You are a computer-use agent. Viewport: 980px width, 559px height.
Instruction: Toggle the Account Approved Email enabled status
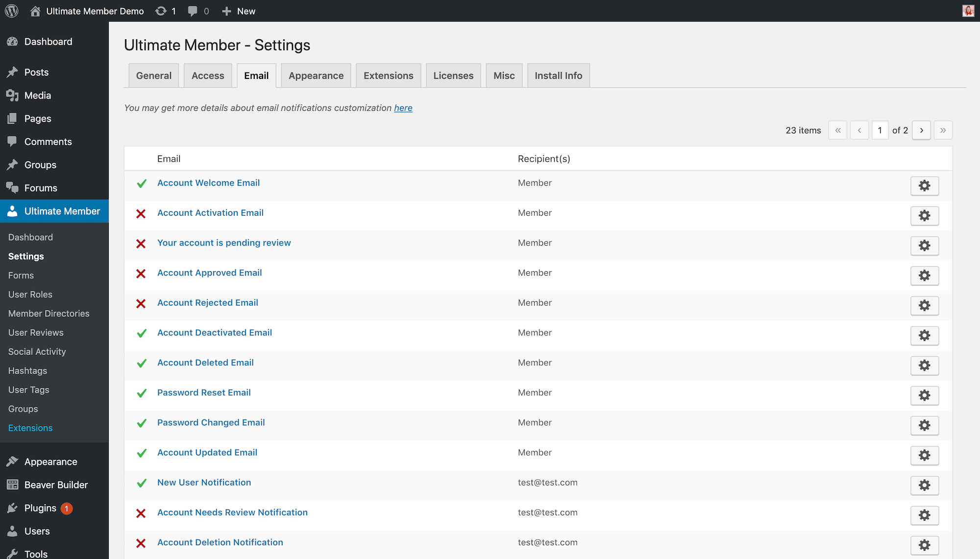tap(141, 273)
